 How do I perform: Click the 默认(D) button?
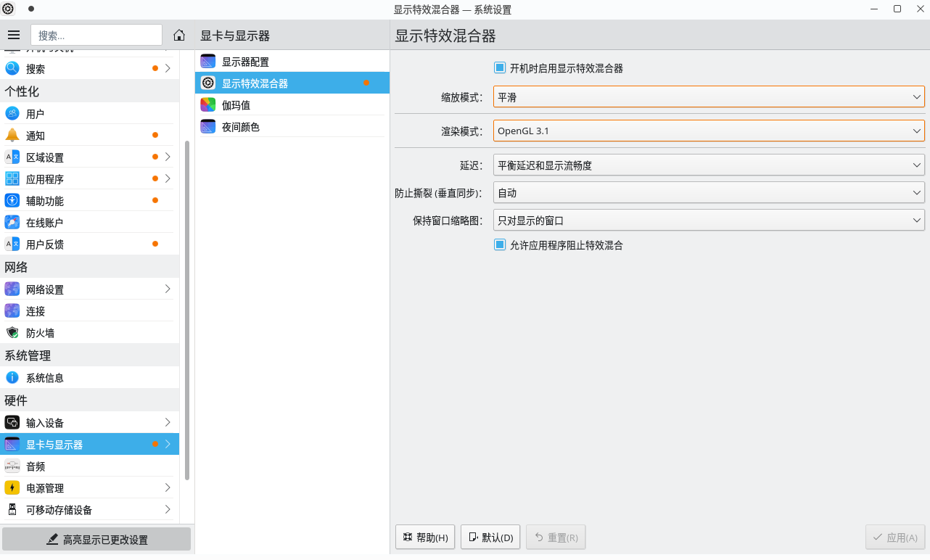point(490,538)
